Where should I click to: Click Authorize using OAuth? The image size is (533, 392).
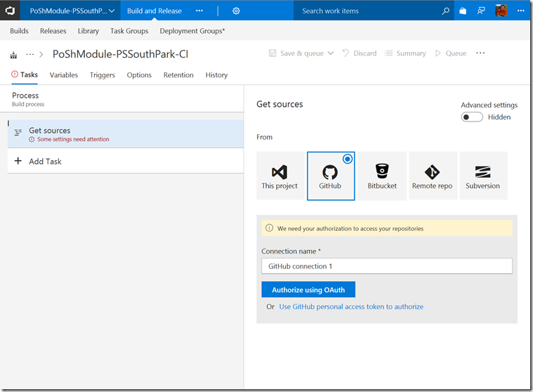click(308, 289)
